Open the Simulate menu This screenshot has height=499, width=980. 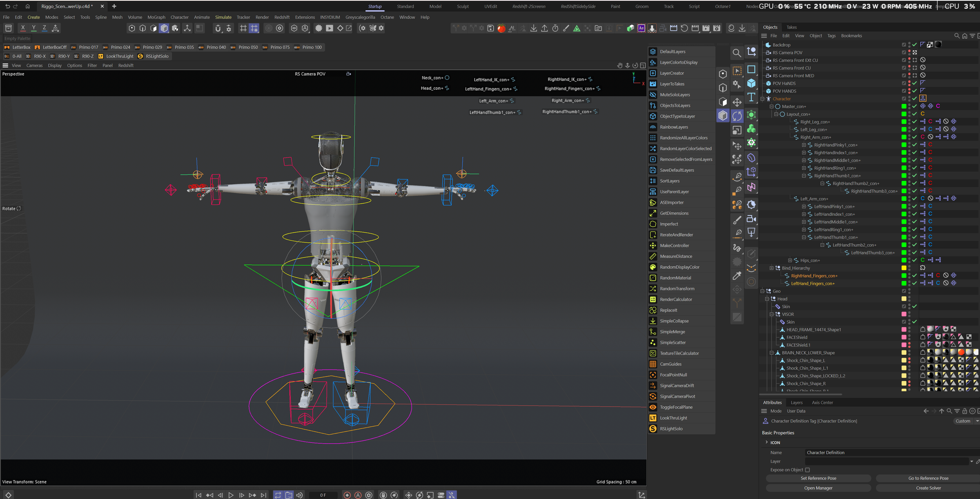coord(223,17)
